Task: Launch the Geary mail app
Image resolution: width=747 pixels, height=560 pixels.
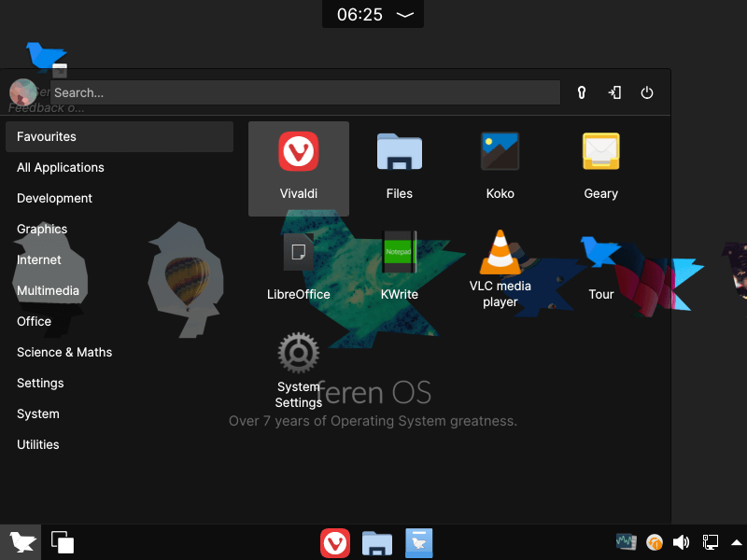Action: (600, 168)
